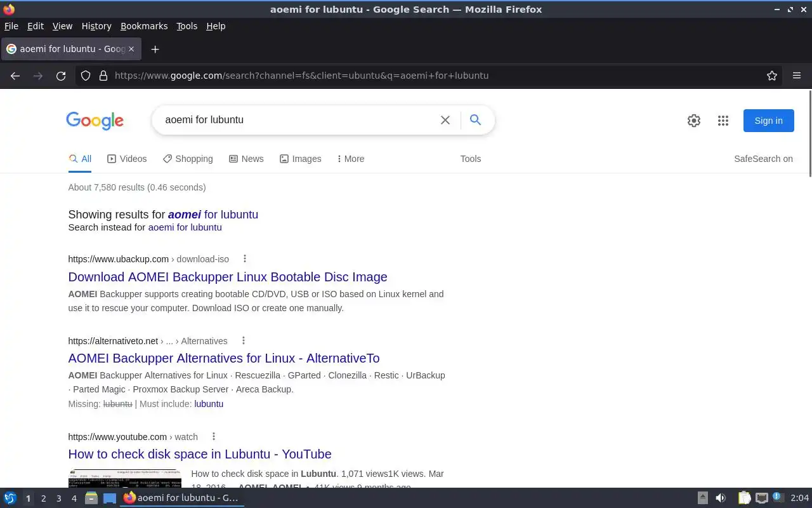812x508 pixels.
Task: Clear the Google search box text
Action: (x=445, y=120)
